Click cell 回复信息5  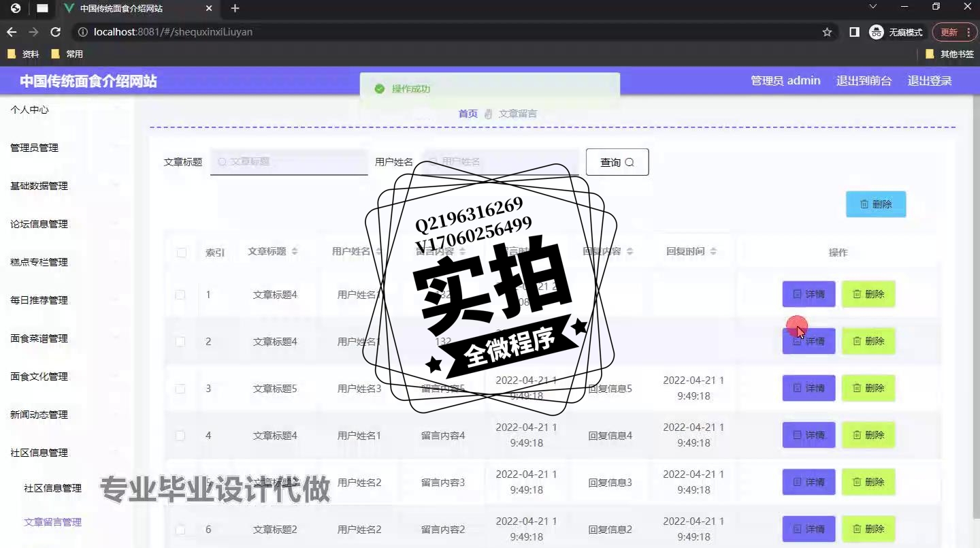click(x=610, y=389)
